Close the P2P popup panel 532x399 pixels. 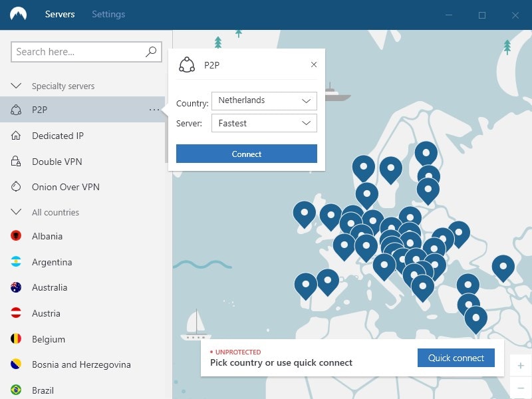[314, 65]
